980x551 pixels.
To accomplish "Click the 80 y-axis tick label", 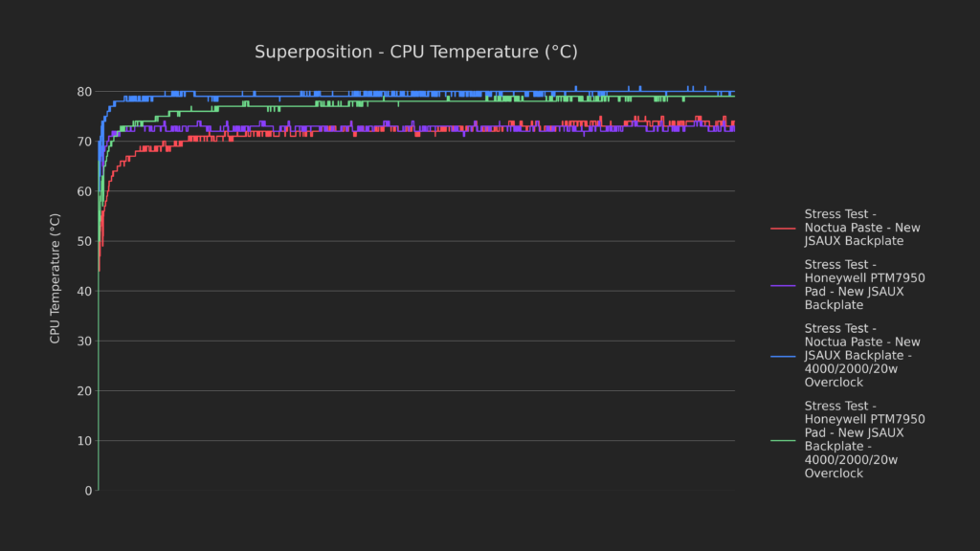I will tap(84, 92).
